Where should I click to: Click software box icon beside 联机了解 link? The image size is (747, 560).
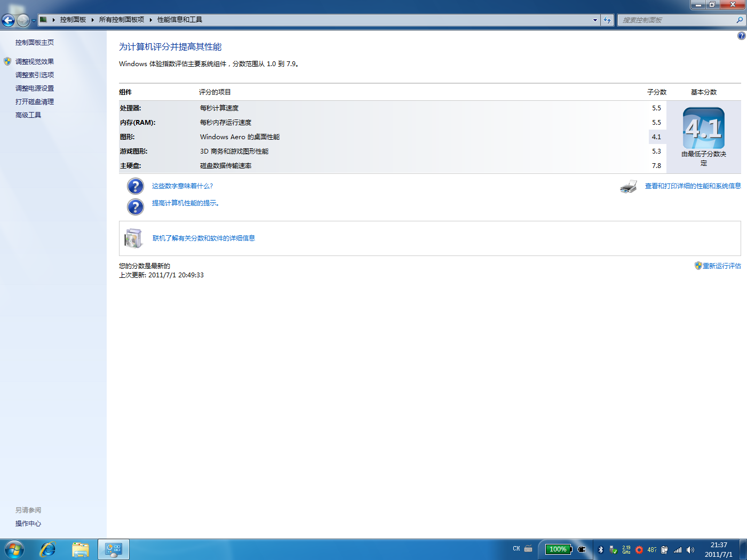click(133, 238)
